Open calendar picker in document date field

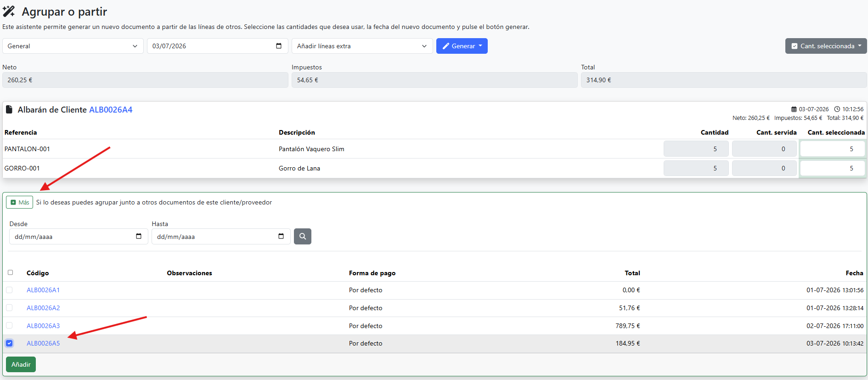[x=279, y=46]
